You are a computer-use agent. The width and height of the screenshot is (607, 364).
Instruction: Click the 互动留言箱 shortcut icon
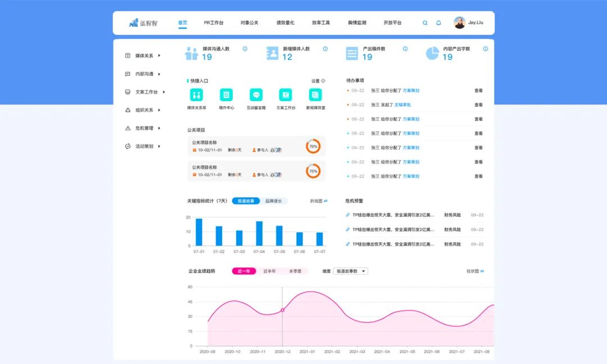[x=256, y=95]
